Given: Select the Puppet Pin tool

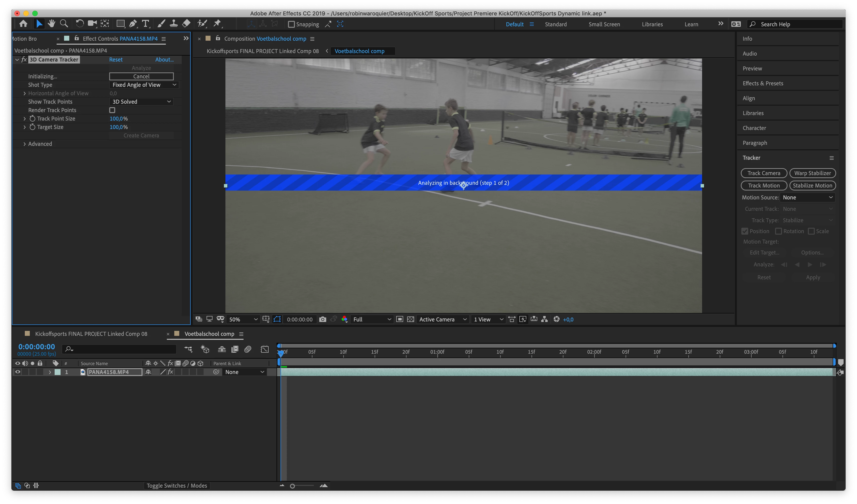Looking at the screenshot, I should click(x=217, y=24).
